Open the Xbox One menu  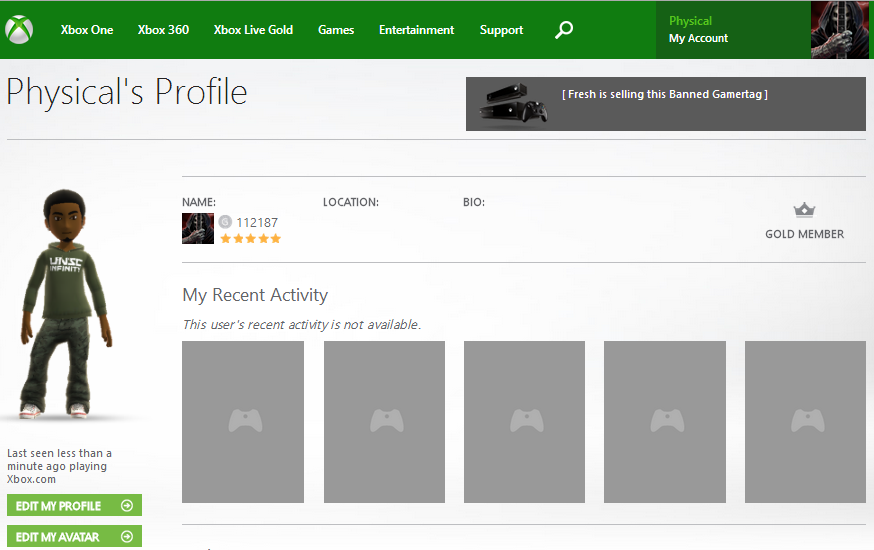coord(87,30)
